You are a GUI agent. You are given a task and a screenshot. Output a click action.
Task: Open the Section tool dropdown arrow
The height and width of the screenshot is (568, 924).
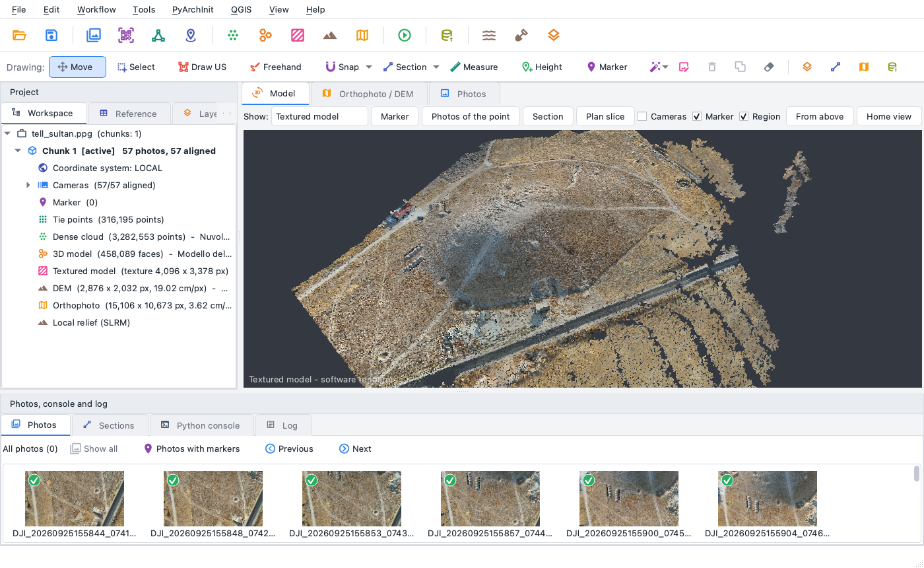436,67
